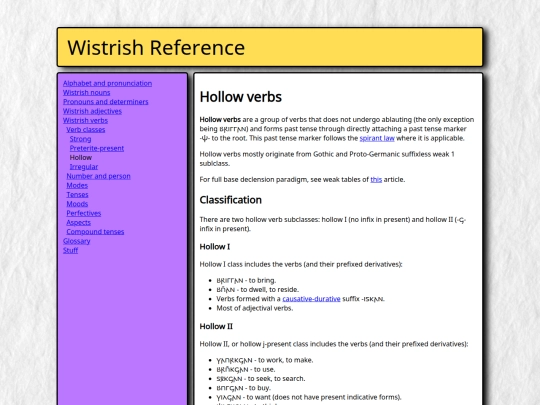Open Verb classes sidebar link
This screenshot has height=405, width=540.
tap(86, 130)
